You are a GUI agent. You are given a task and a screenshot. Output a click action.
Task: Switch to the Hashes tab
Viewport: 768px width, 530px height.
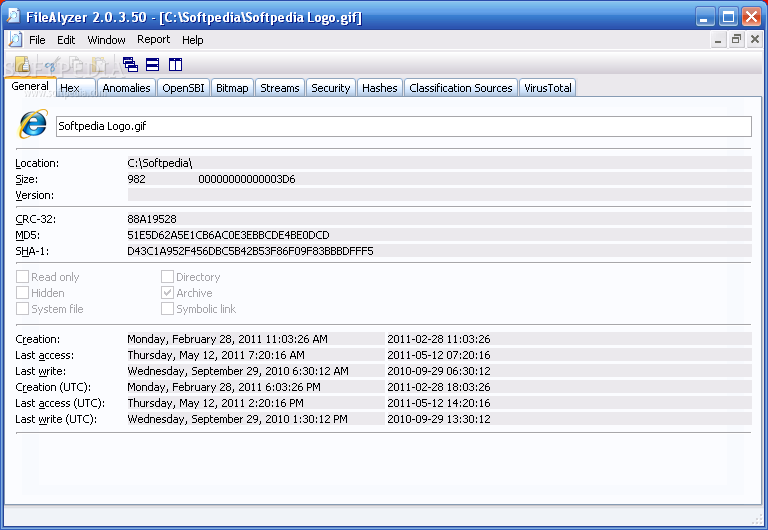(380, 88)
